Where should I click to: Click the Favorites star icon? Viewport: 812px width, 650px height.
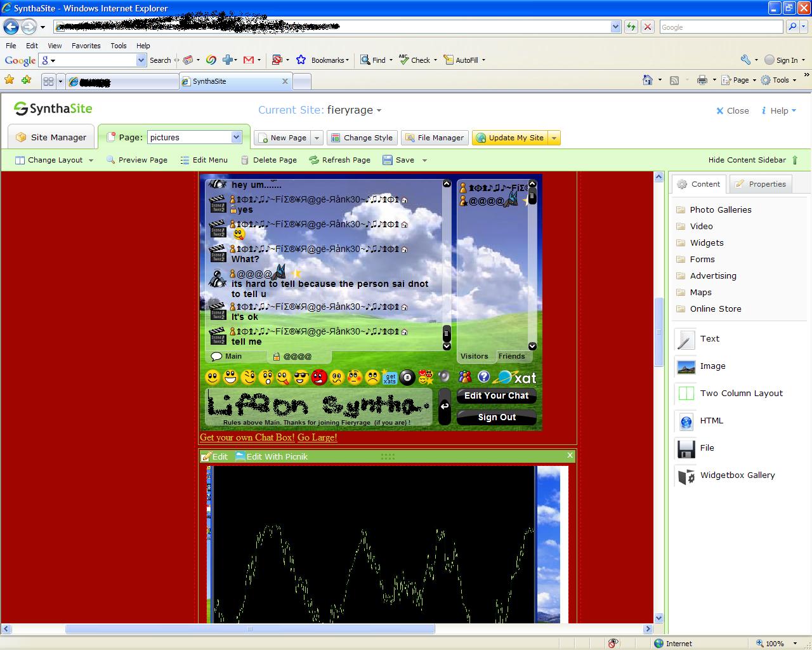tap(10, 80)
